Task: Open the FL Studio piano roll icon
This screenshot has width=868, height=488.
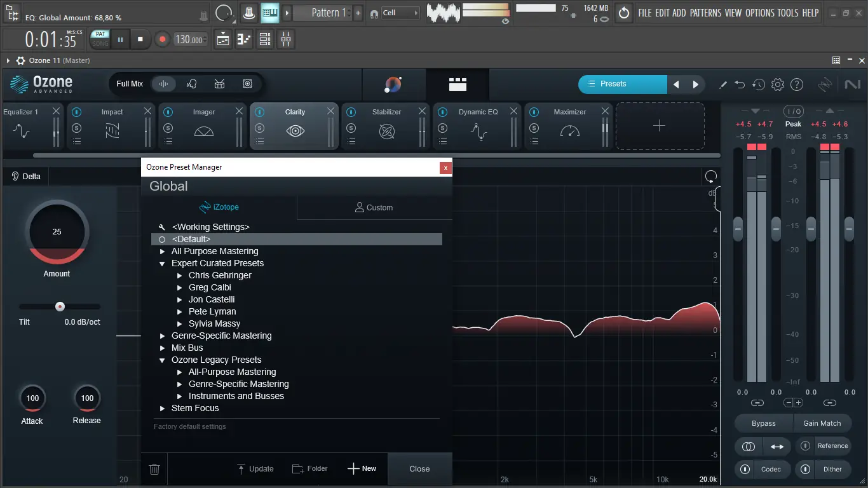Action: tap(244, 39)
